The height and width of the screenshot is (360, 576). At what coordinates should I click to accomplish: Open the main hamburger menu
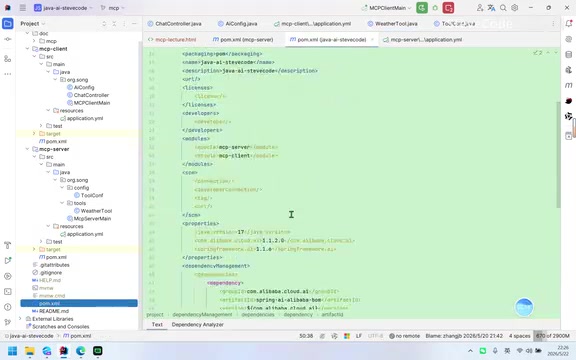point(23,8)
